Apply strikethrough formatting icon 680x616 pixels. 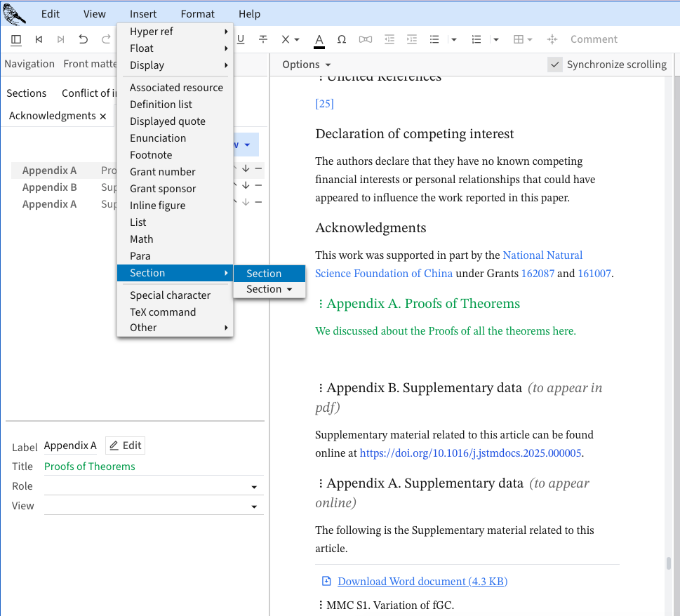[x=263, y=39]
